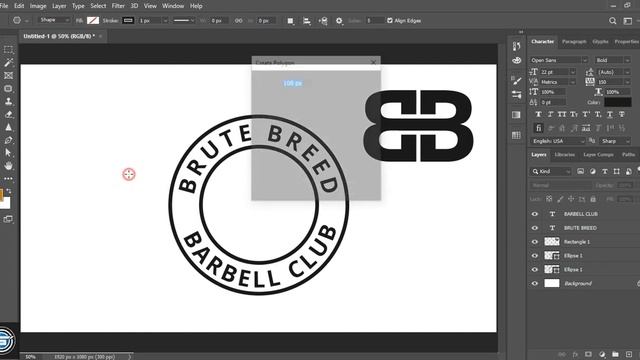This screenshot has height=360, width=640.
Task: Select the Path Selection arrow tool
Action: tap(8, 153)
